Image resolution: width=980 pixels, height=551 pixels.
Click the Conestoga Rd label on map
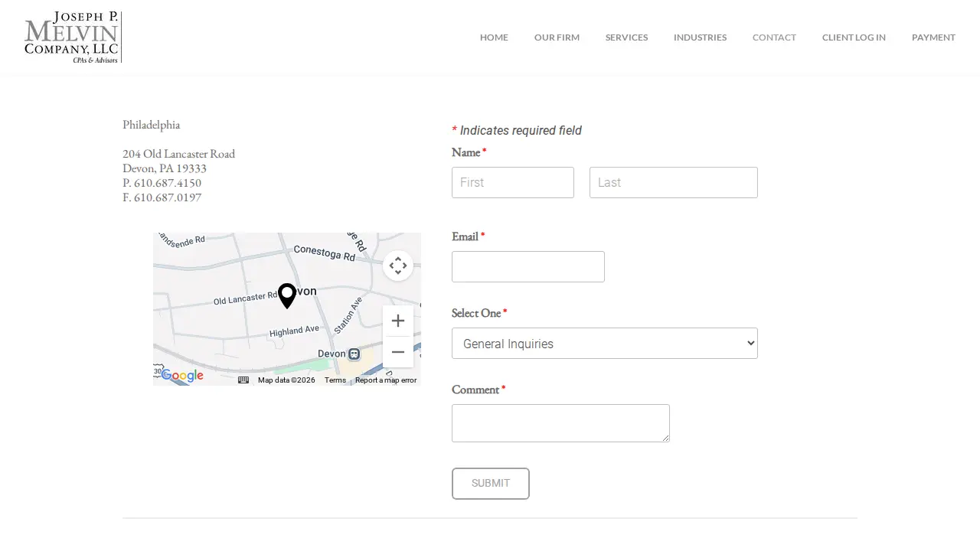(325, 253)
